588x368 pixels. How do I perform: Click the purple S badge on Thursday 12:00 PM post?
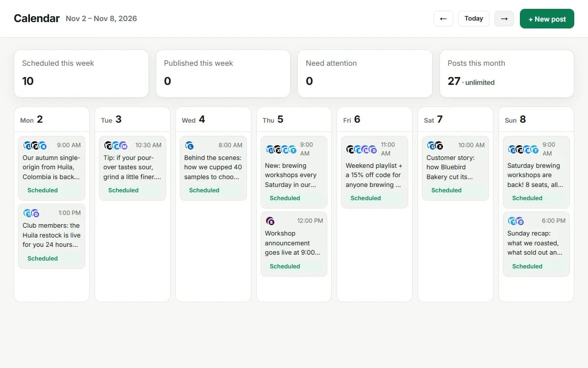point(270,221)
